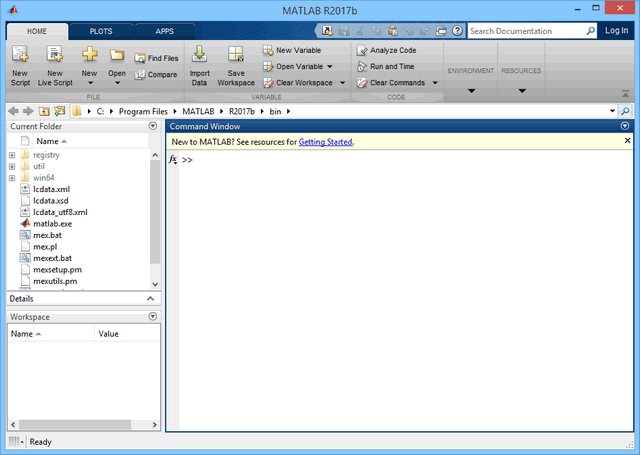Click the Analyze Code icon
The width and height of the screenshot is (640, 455).
point(386,50)
